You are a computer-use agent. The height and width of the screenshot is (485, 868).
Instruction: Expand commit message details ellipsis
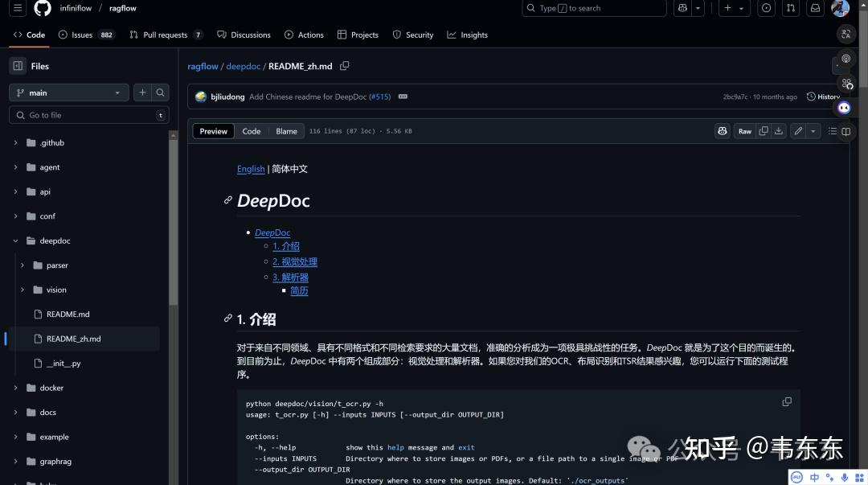tap(403, 97)
